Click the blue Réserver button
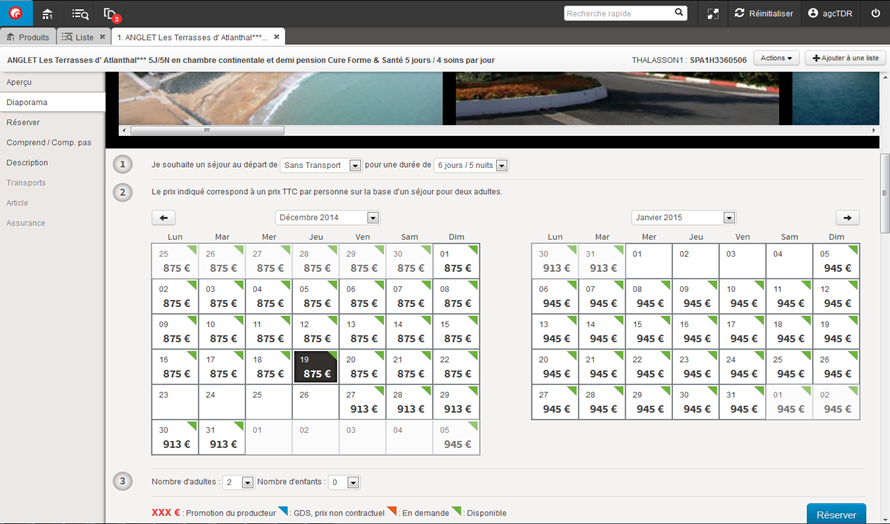Screen dimensions: 890x524 [x=836, y=514]
